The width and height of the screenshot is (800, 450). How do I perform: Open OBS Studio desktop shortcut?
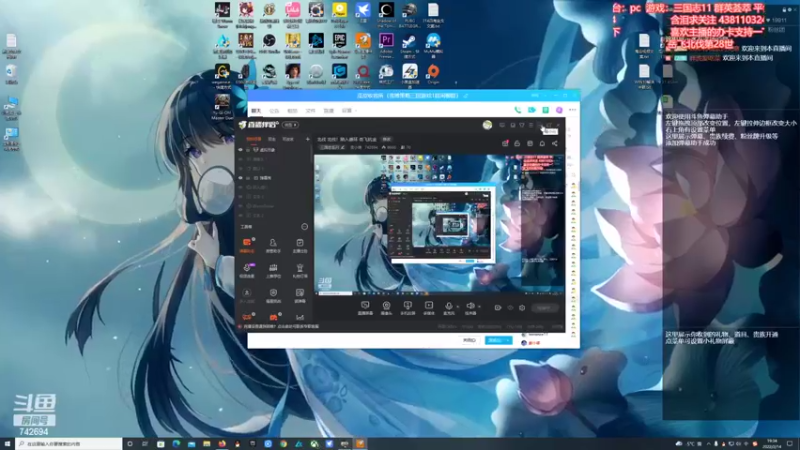pyautogui.click(x=269, y=41)
